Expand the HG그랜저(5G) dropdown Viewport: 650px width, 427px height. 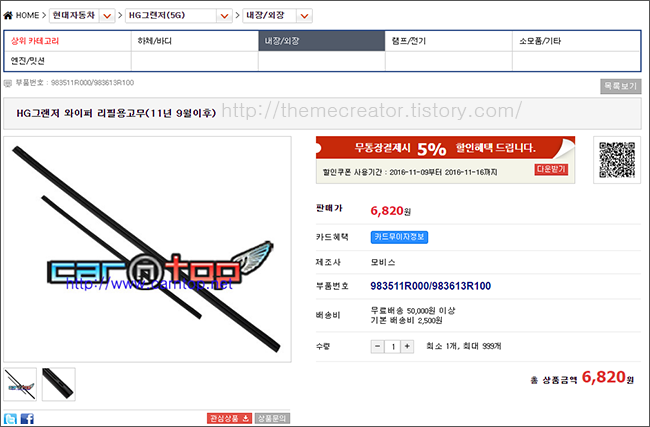(x=224, y=16)
